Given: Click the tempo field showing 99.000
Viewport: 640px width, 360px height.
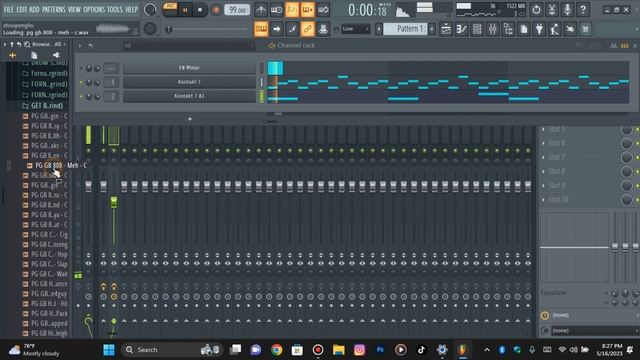Looking at the screenshot, I should [237, 10].
